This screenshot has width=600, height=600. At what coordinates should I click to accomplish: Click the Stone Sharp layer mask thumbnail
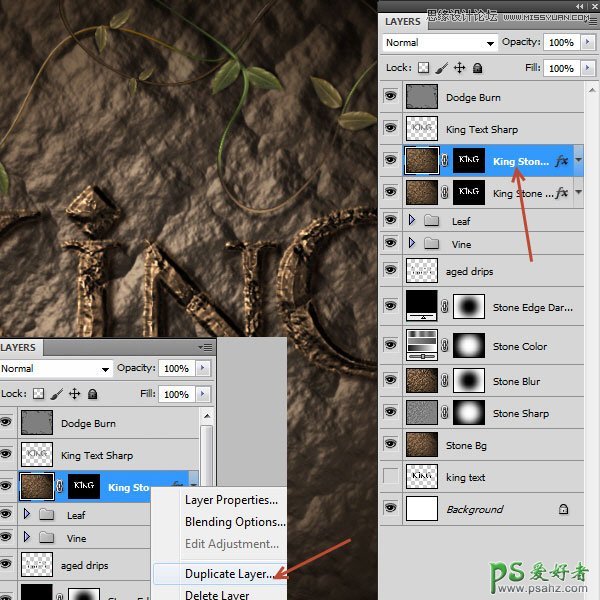[468, 413]
